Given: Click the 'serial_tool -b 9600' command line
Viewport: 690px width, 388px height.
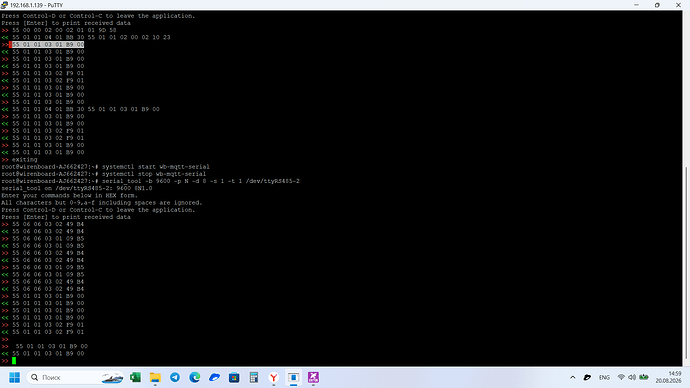Looking at the screenshot, I should (x=201, y=181).
